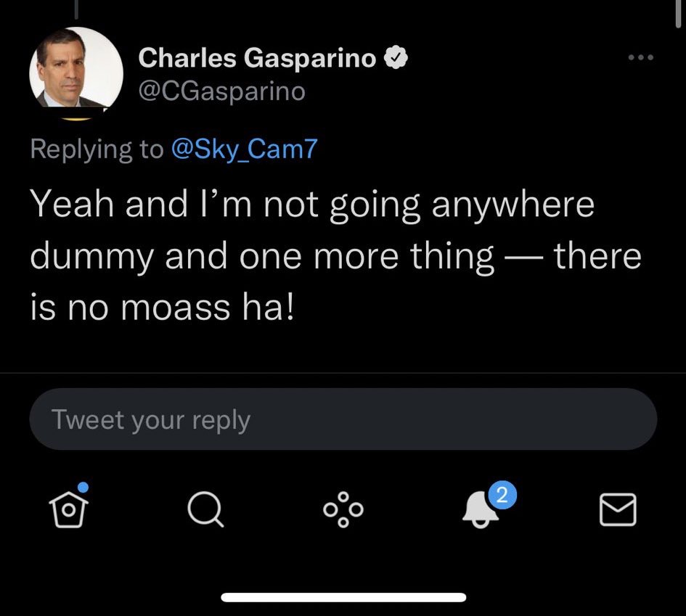This screenshot has height=616, width=686.
Task: Open the Notifications bell tab
Action: pos(480,511)
